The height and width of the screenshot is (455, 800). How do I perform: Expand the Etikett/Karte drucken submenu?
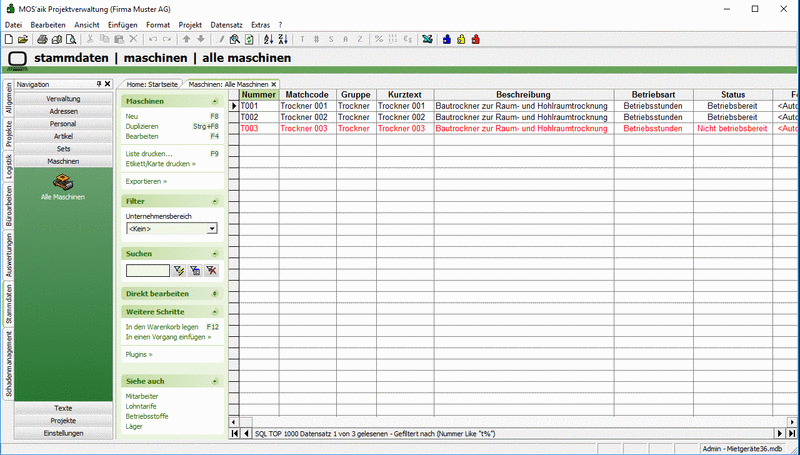point(160,164)
